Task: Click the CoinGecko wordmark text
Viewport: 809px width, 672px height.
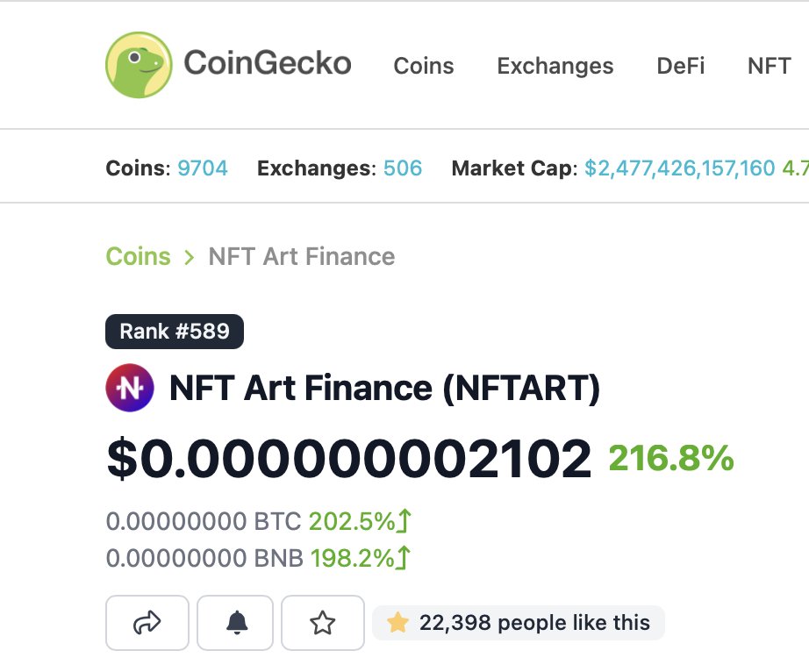Action: pos(268,63)
